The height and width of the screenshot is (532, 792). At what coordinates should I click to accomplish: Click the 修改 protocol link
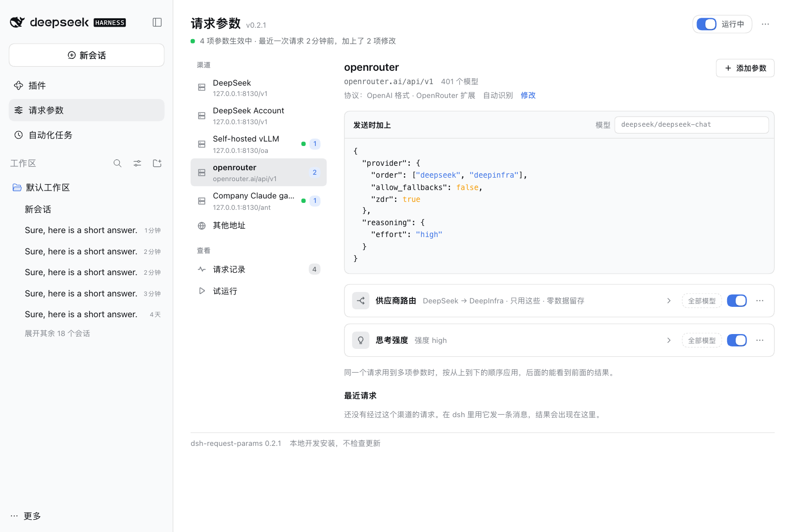point(528,96)
